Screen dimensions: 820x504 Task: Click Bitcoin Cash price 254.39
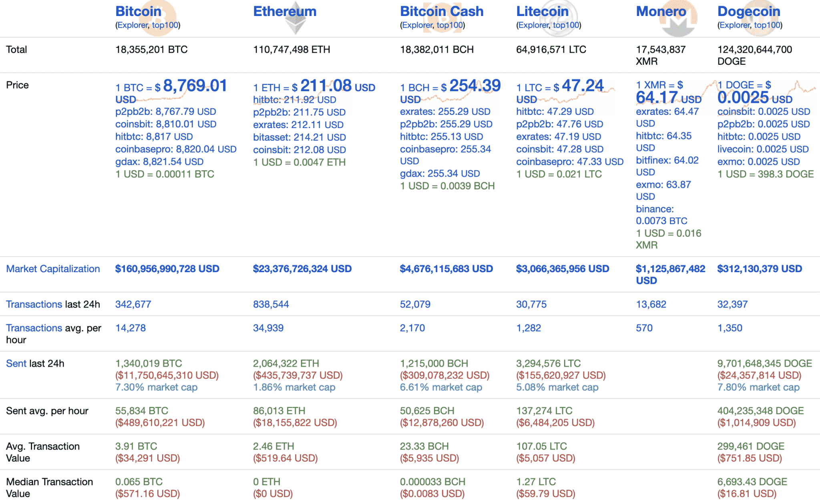click(x=475, y=86)
